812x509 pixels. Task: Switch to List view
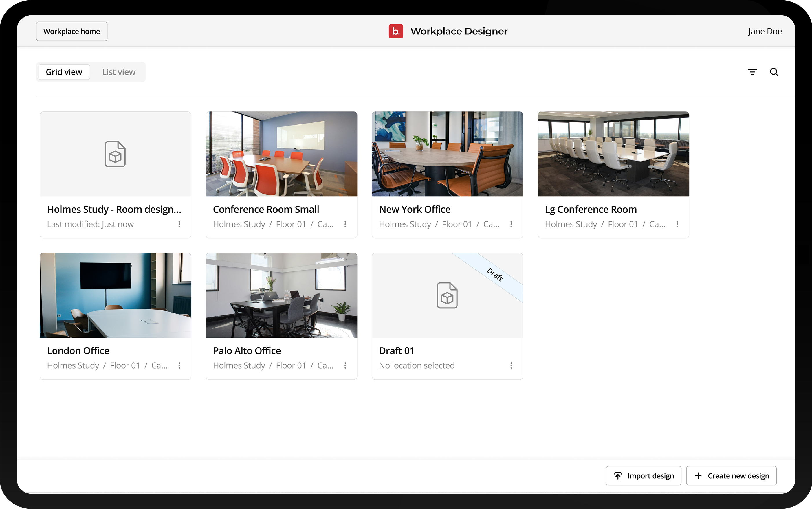coord(119,72)
